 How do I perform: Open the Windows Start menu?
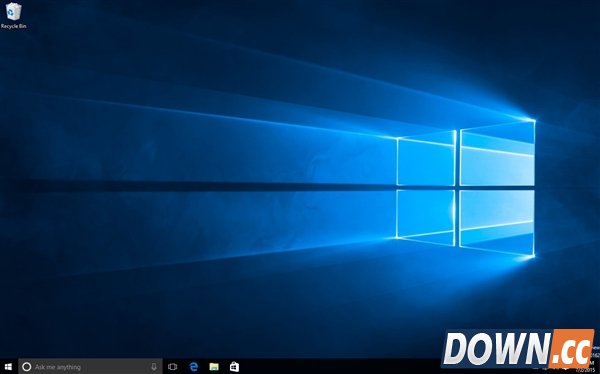[x=8, y=367]
